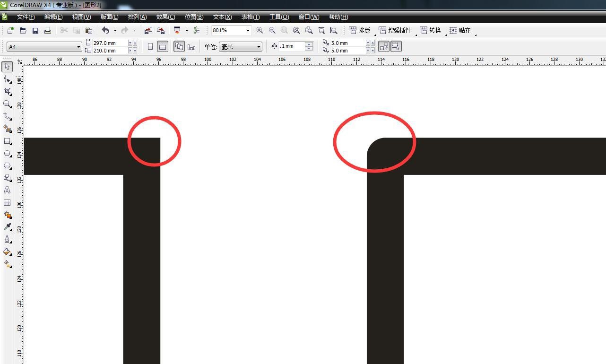Select the Pick tool in toolbox
Viewport: 606px width, 364px height.
(x=7, y=67)
